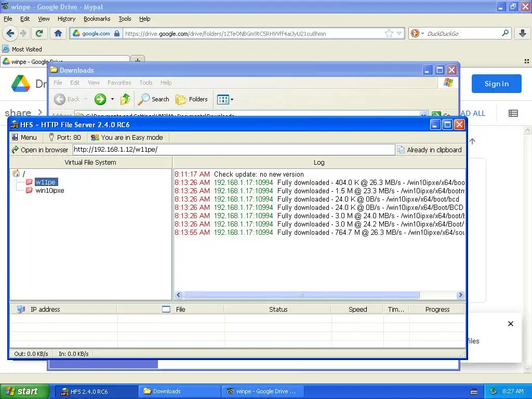Open the File menu in Downloads window

pyautogui.click(x=58, y=83)
